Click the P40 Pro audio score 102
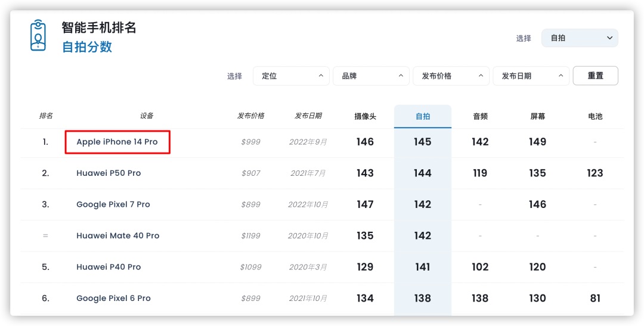 [x=480, y=267]
